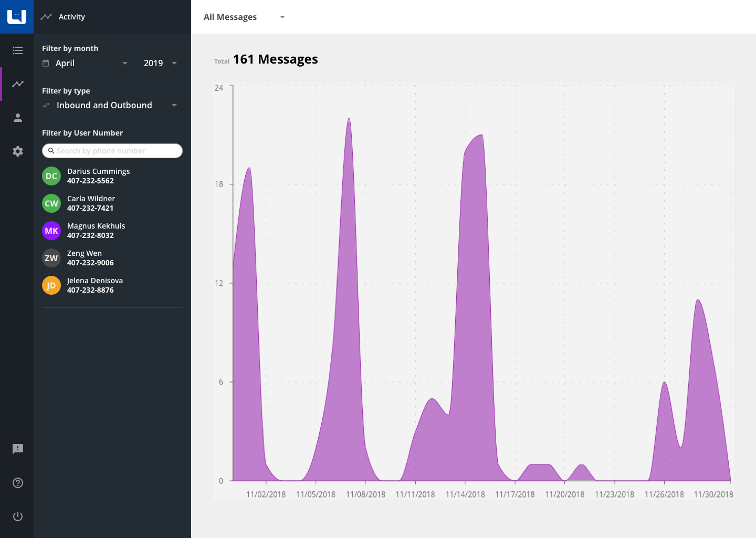Click the Filter by User Number label

pyautogui.click(x=82, y=133)
